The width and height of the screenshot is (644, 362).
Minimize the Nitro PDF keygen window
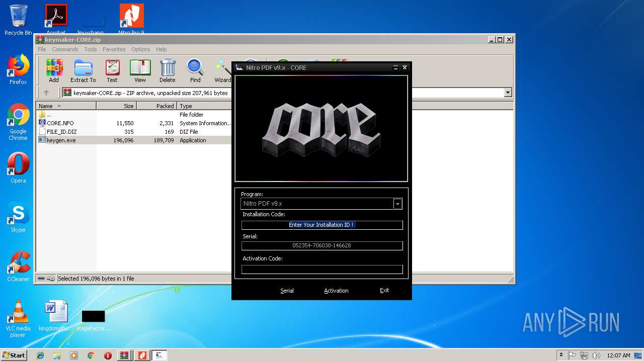pos(395,67)
